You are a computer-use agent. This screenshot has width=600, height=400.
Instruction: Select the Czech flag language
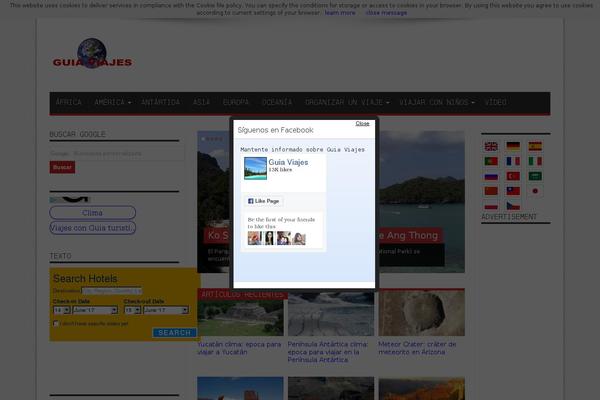coord(513,206)
